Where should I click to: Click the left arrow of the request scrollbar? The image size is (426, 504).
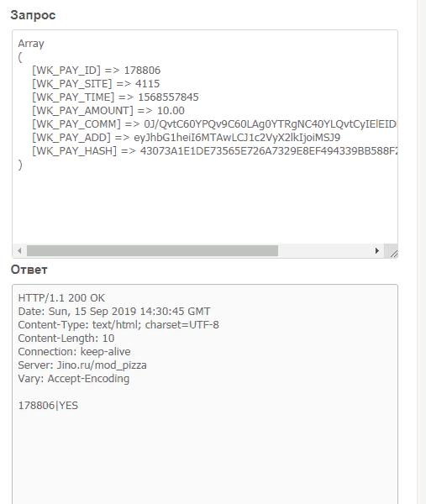pyautogui.click(x=19, y=250)
